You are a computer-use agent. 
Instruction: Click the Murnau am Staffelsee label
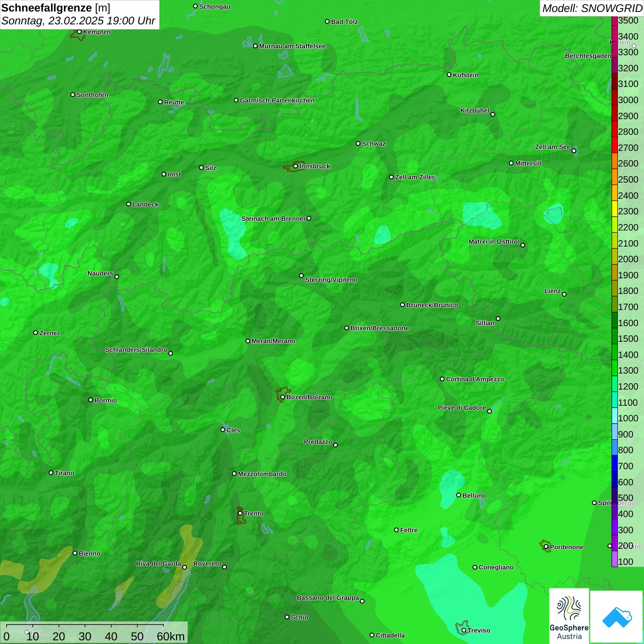coord(292,46)
